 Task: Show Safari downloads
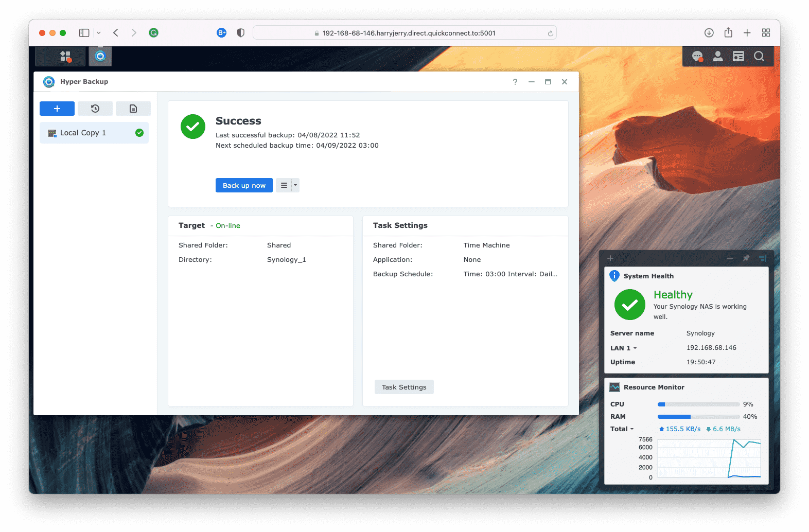tap(709, 33)
